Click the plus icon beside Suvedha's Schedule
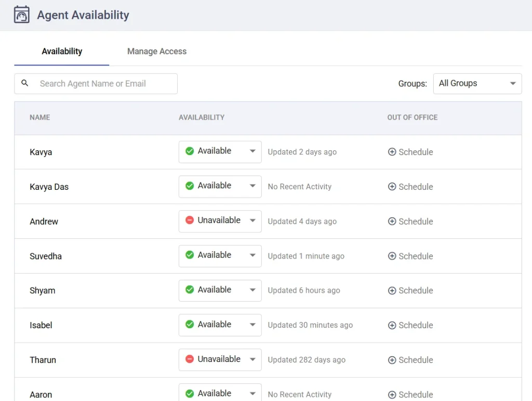 [392, 256]
